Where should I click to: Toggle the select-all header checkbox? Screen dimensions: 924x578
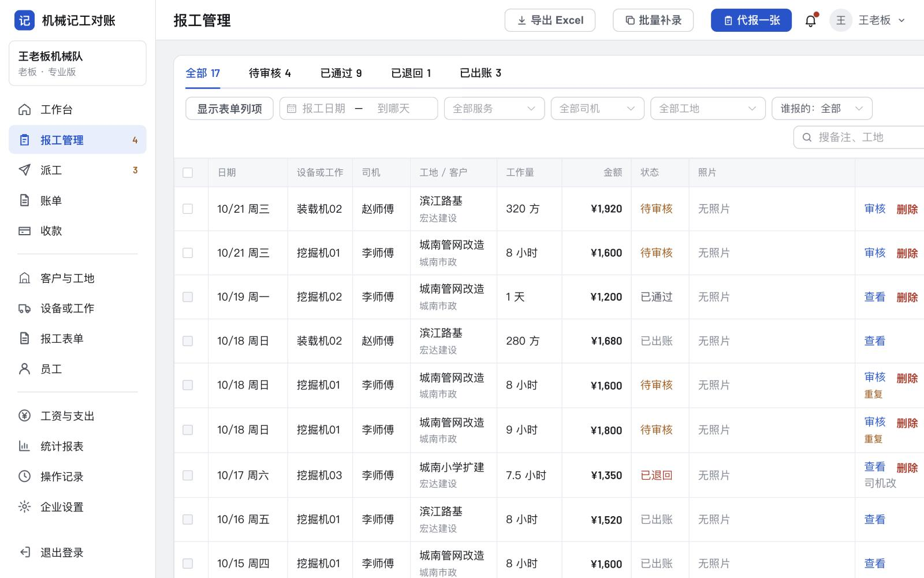[188, 172]
